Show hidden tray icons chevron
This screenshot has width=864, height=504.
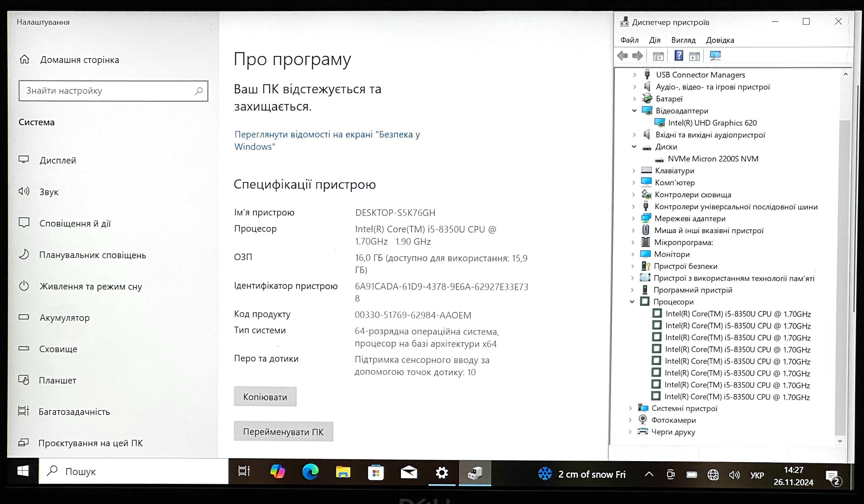(649, 475)
